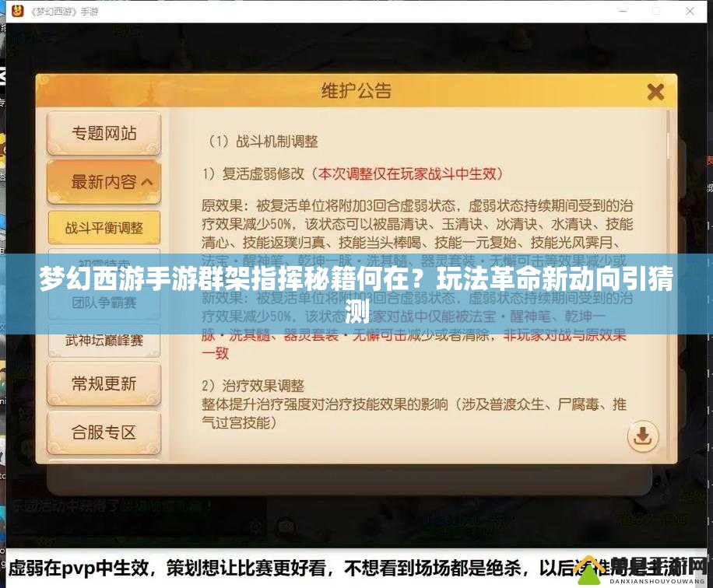Click the 1）复活虚弱修改 heading text
This screenshot has width=713, height=588.
click(253, 173)
